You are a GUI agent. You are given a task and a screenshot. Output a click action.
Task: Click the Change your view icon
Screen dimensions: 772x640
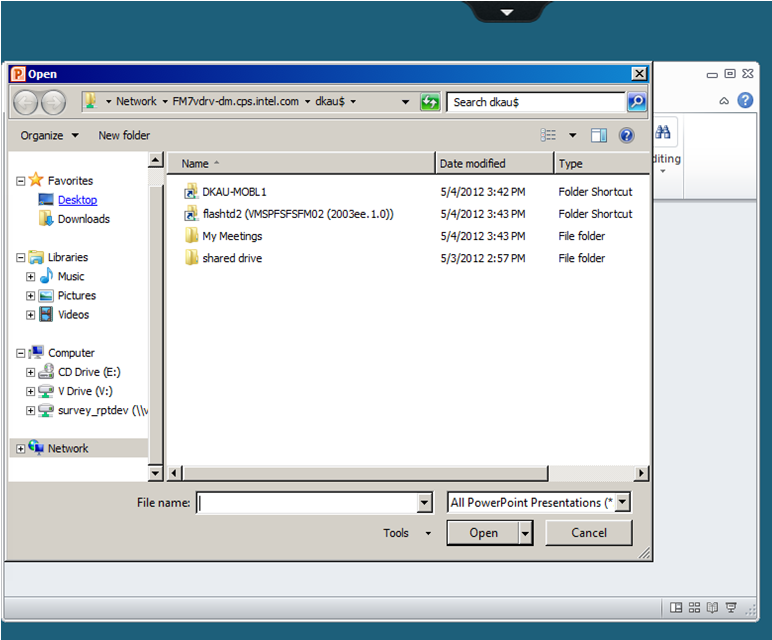[549, 135]
